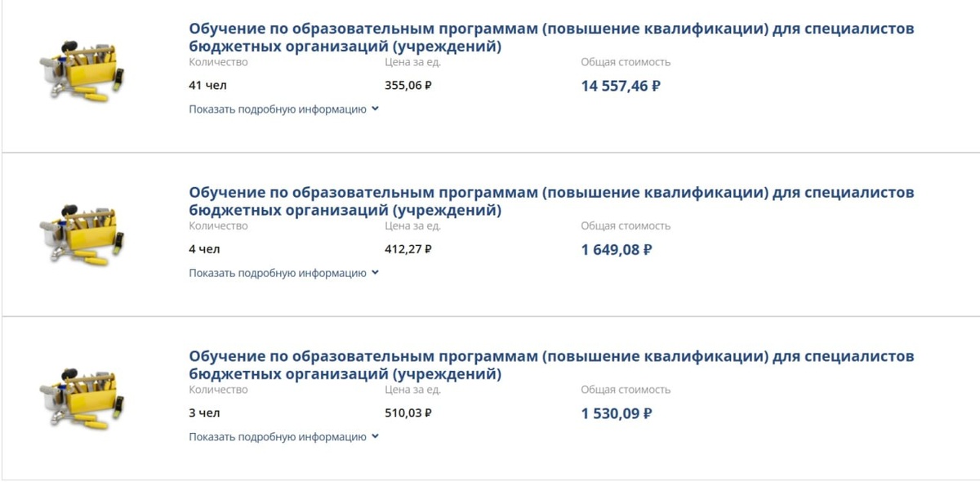
Task: Click the Общая стоимость header on second card
Action: pos(624,227)
